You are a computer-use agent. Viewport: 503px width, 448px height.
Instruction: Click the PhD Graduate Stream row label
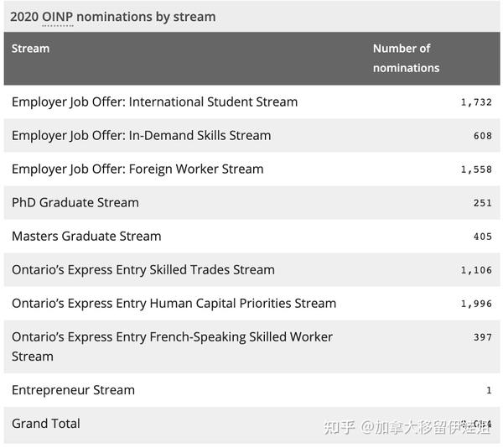[75, 203]
